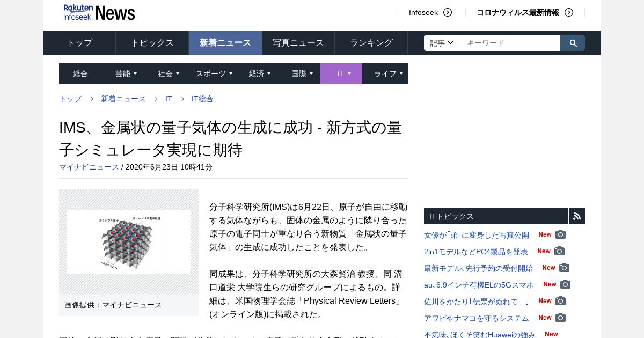Open 女優が「弟」に変身した写真公開 topic

(x=477, y=235)
